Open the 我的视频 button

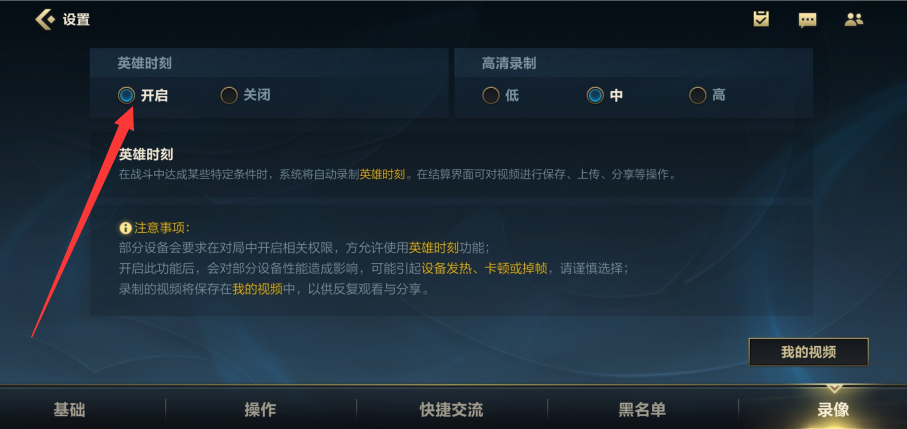pos(809,352)
